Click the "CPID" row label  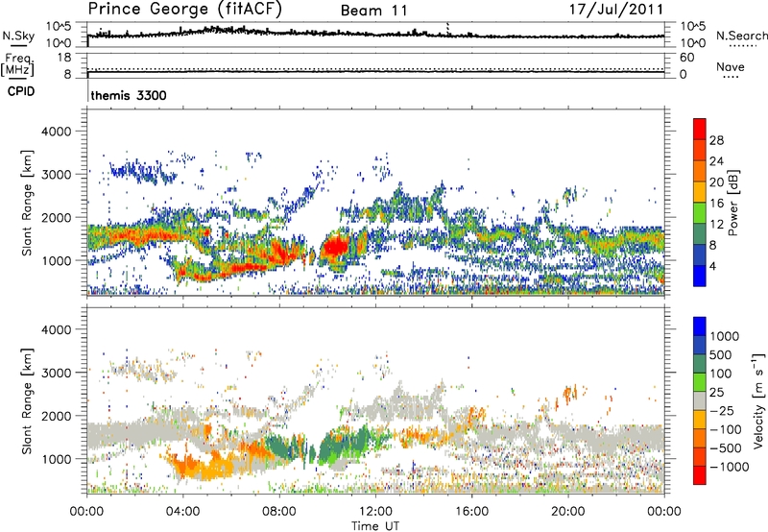click(x=21, y=91)
